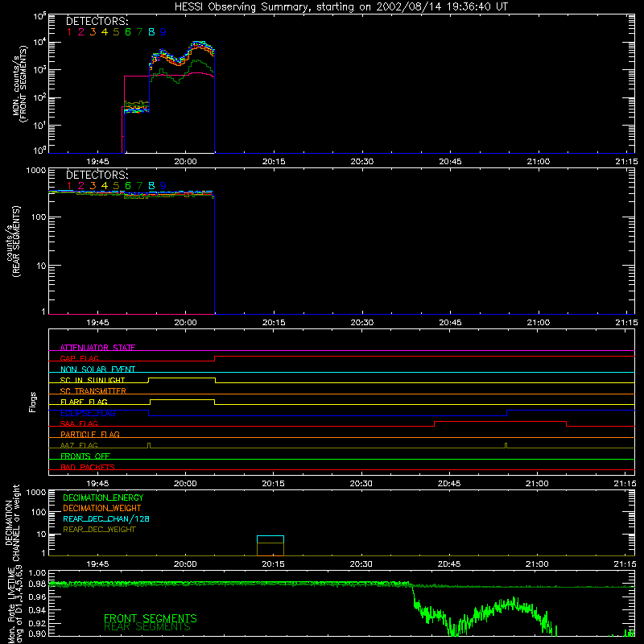Click the GAP FLAG label
Viewport: 644px width, 644px height.
(79, 358)
